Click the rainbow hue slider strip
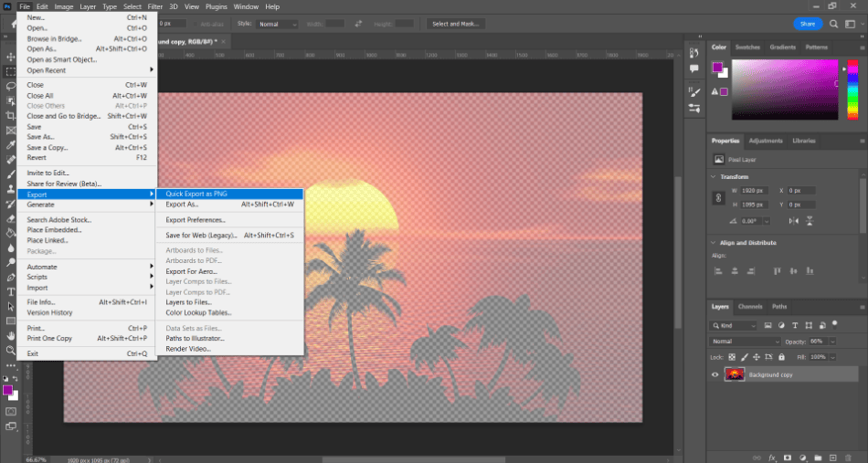 point(853,89)
